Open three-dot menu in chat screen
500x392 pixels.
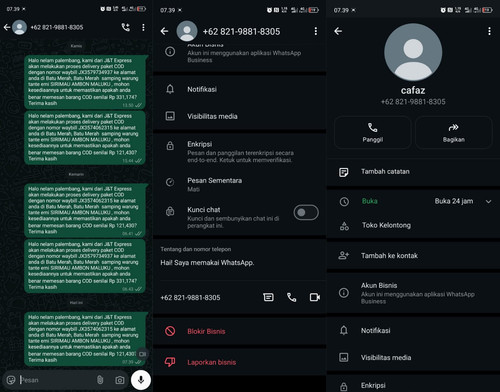(x=143, y=27)
